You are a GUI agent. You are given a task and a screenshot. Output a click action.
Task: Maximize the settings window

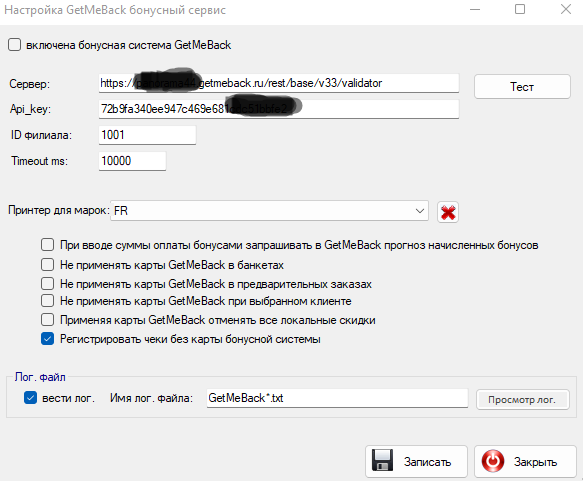click(x=520, y=9)
